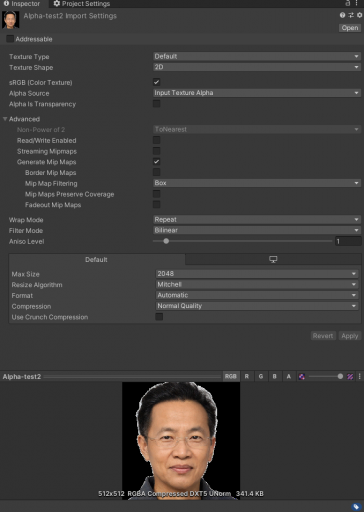364x512 pixels.
Task: Open the Compression Normal Quality dropdown
Action: pyautogui.click(x=257, y=306)
